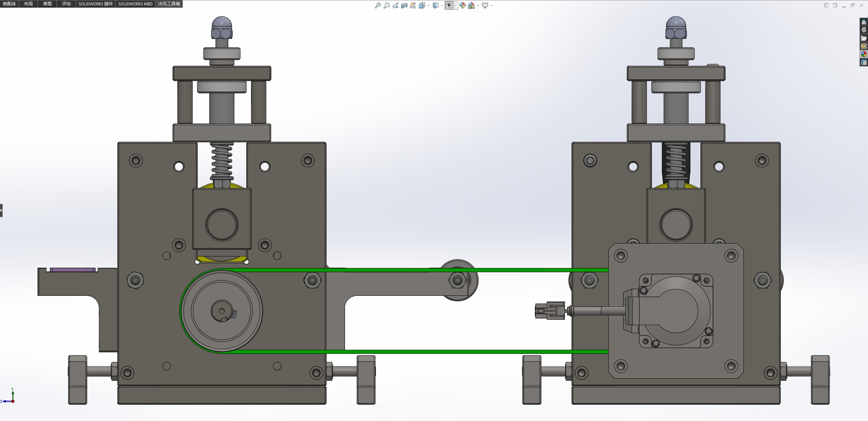Viewport: 868px width, 421px height.
Task: Open File Explorer tab in task pane
Action: tap(864, 38)
